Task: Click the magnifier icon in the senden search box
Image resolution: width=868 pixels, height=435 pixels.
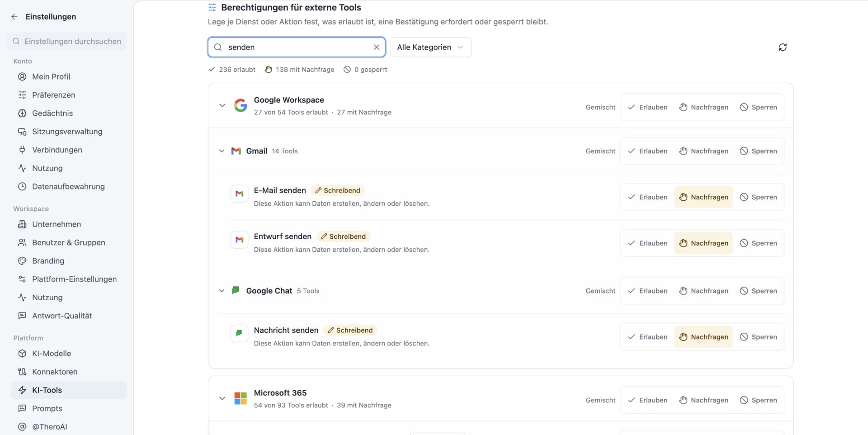Action: click(218, 47)
